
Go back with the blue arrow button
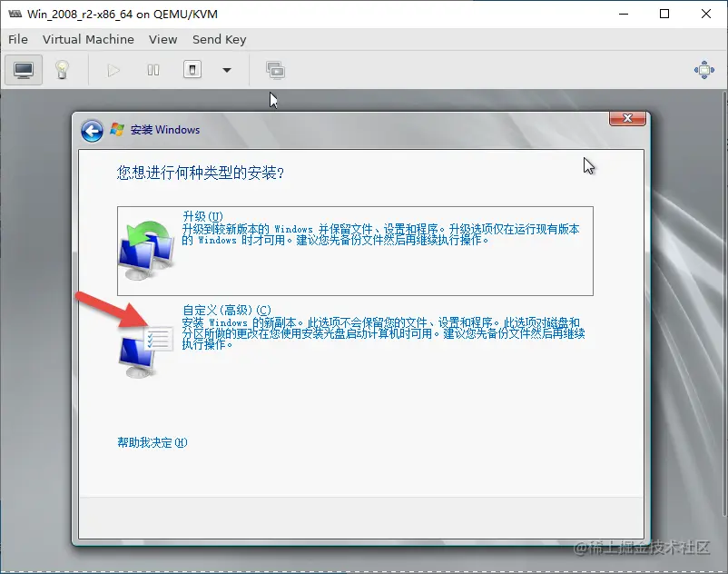(x=92, y=131)
